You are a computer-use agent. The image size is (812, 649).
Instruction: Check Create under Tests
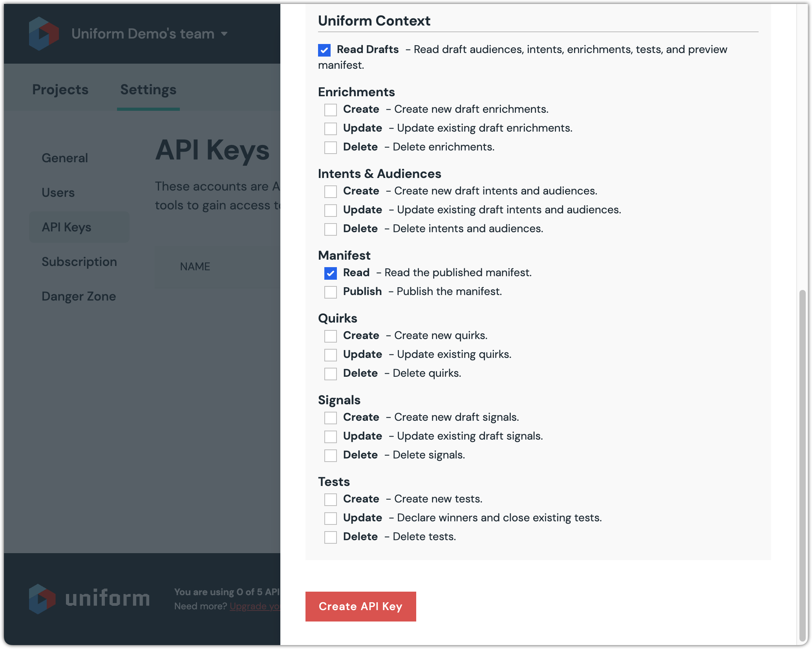[x=331, y=500]
